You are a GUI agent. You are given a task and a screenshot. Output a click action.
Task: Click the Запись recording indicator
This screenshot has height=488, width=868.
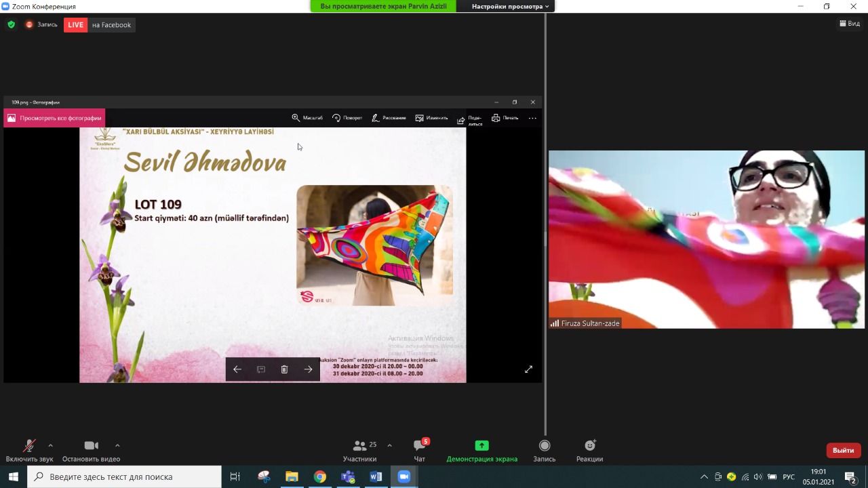click(42, 24)
